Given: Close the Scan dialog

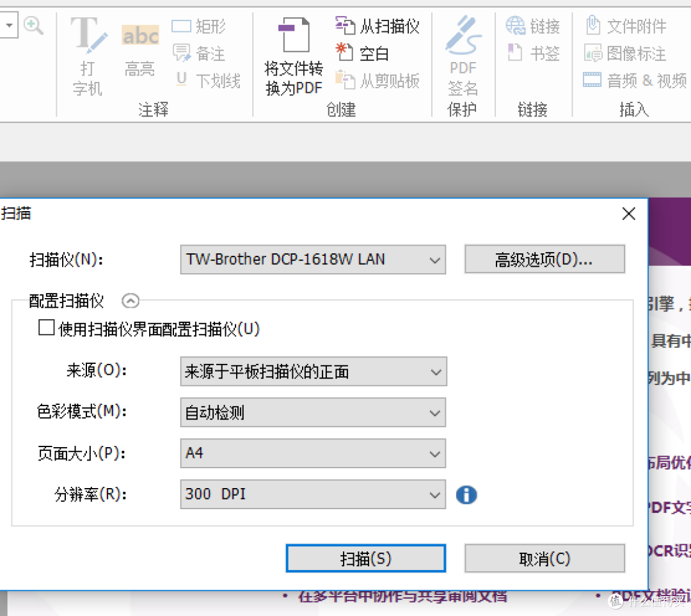Looking at the screenshot, I should (628, 214).
